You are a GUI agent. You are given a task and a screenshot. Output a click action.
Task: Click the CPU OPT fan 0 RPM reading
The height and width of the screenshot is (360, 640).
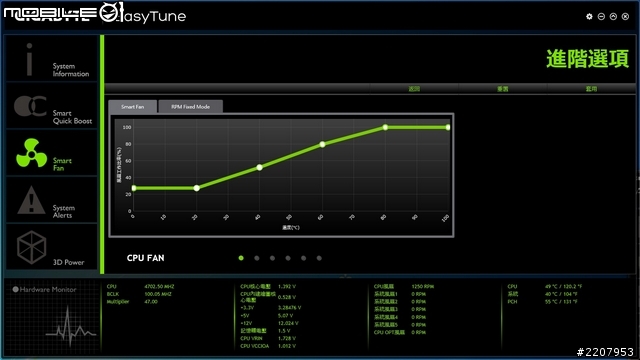(x=418, y=333)
